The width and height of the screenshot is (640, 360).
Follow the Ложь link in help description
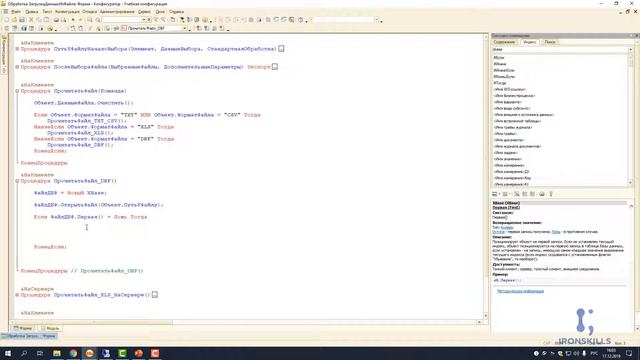point(556,232)
